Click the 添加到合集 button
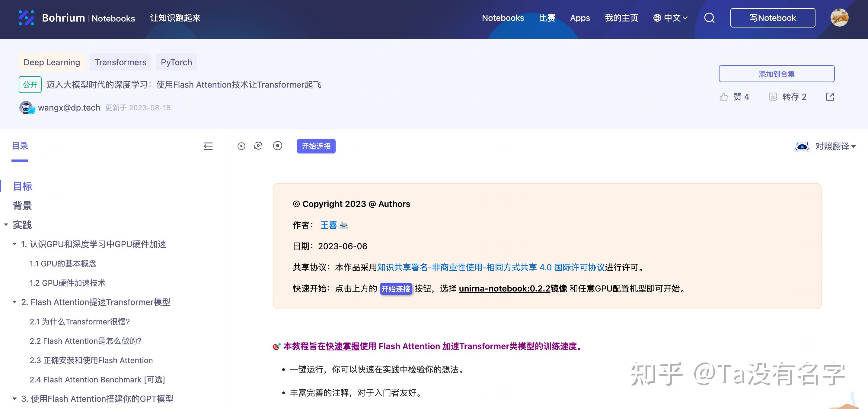 pos(776,74)
